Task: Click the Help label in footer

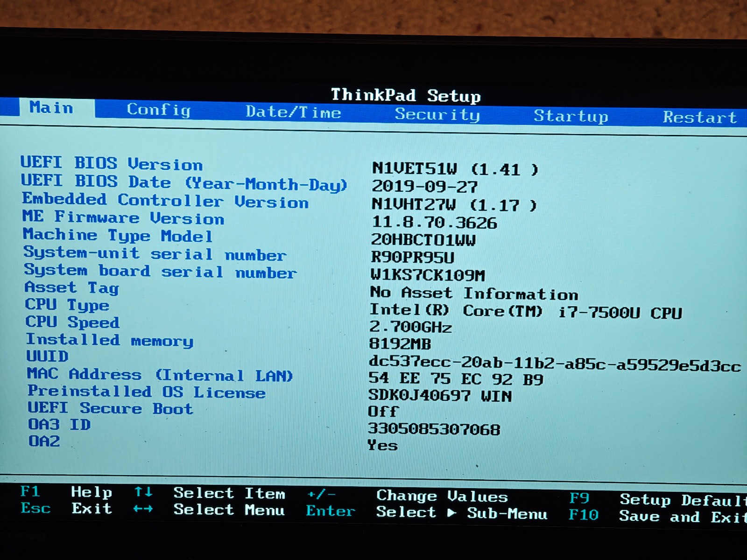Action: coord(92,492)
